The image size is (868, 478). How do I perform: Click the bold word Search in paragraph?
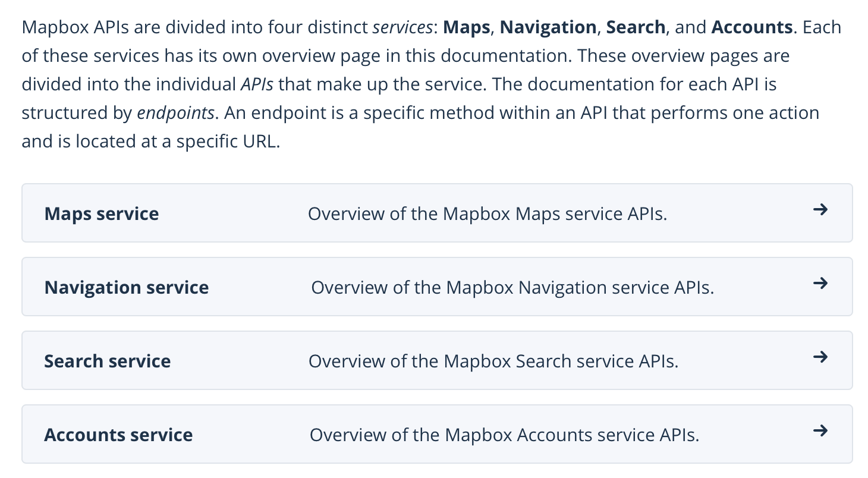click(636, 27)
